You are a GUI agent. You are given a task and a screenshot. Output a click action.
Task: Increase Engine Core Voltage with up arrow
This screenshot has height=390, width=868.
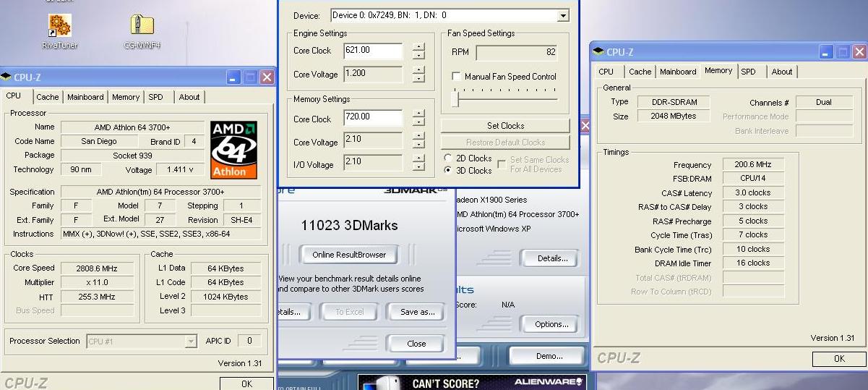(x=419, y=70)
